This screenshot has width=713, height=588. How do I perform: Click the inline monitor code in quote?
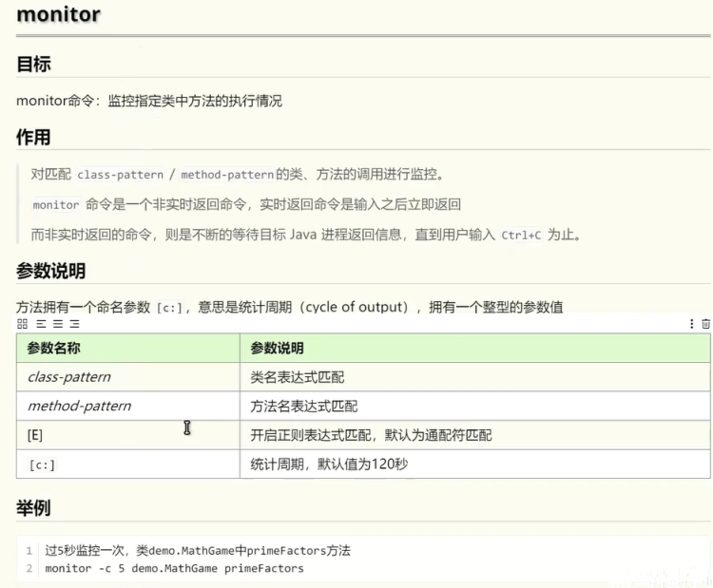tap(56, 205)
